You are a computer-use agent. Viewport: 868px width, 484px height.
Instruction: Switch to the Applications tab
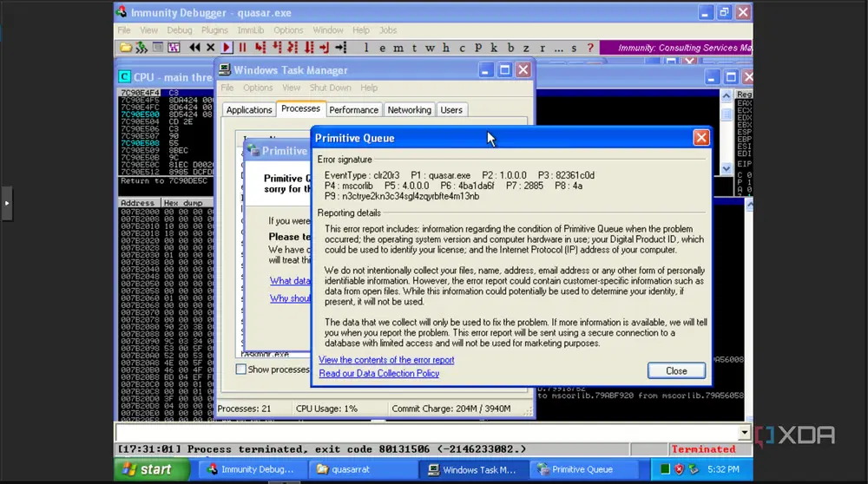pyautogui.click(x=249, y=109)
